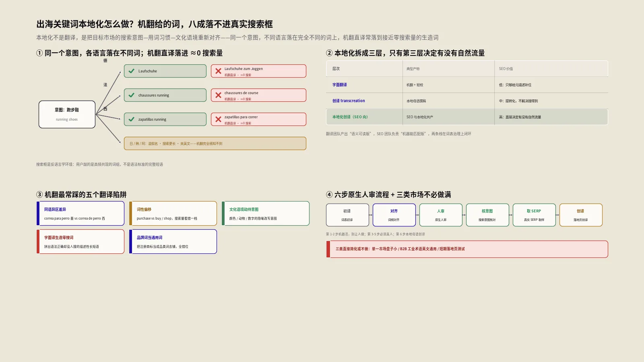Click the 层次 column header
Image resolution: width=644 pixels, height=362 pixels.
tap(336, 69)
